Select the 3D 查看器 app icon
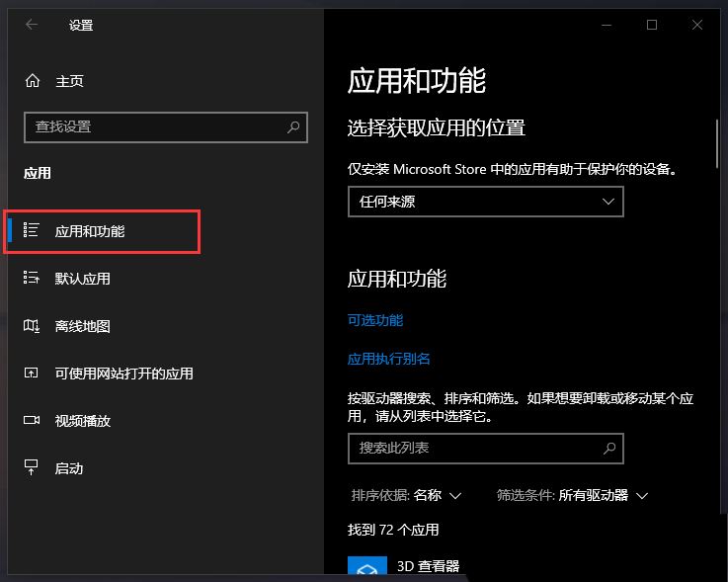Viewport: 728px width, 582px height. 366,569
